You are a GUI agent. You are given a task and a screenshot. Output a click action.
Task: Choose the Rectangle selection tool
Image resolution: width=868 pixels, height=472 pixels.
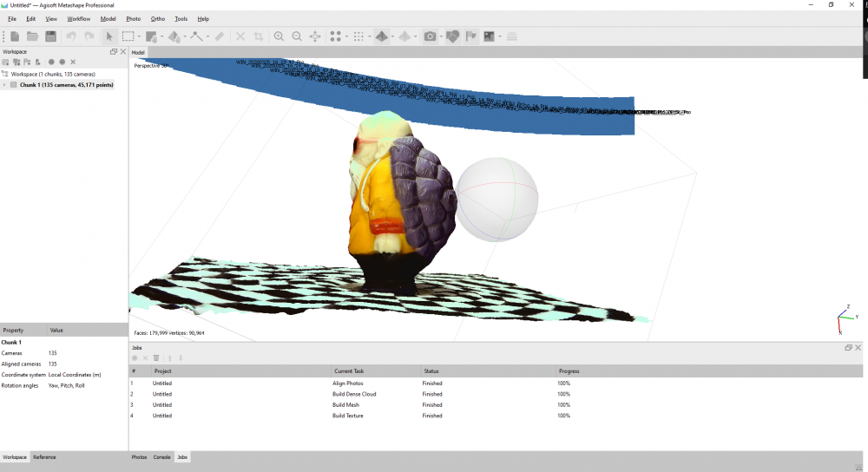pos(128,36)
